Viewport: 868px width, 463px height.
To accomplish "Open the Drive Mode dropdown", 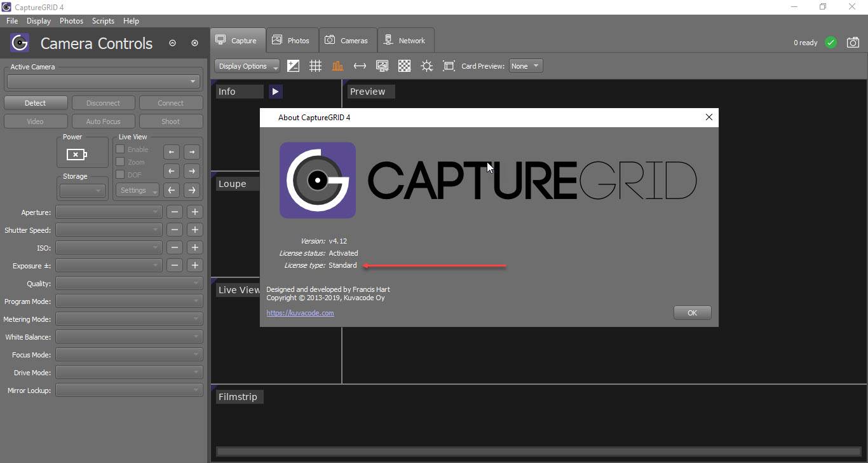I will (x=129, y=373).
